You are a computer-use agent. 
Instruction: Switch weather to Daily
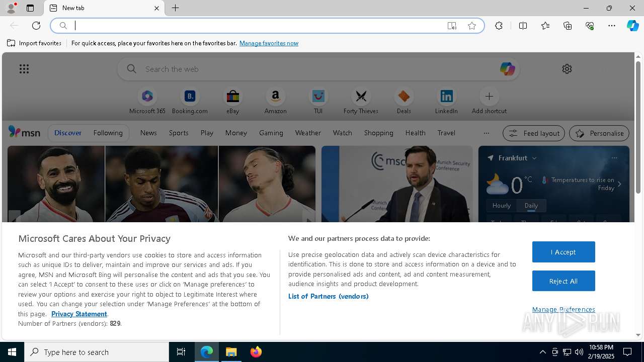coord(531,206)
